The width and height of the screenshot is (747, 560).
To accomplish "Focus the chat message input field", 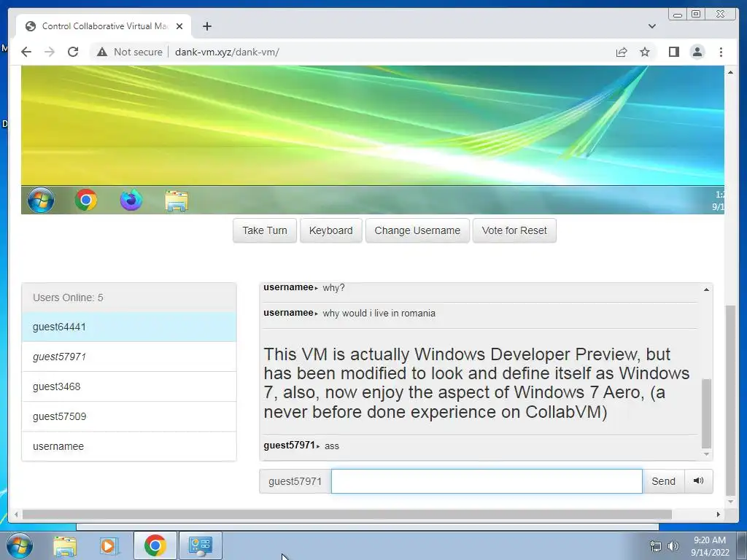I will pos(487,481).
